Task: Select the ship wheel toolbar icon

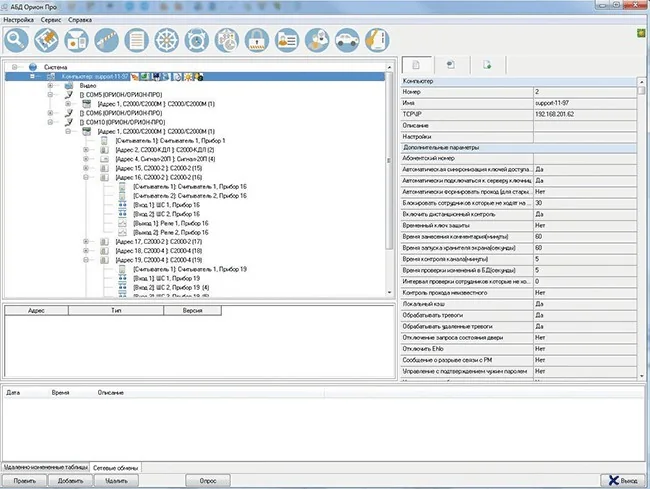Action: click(167, 40)
